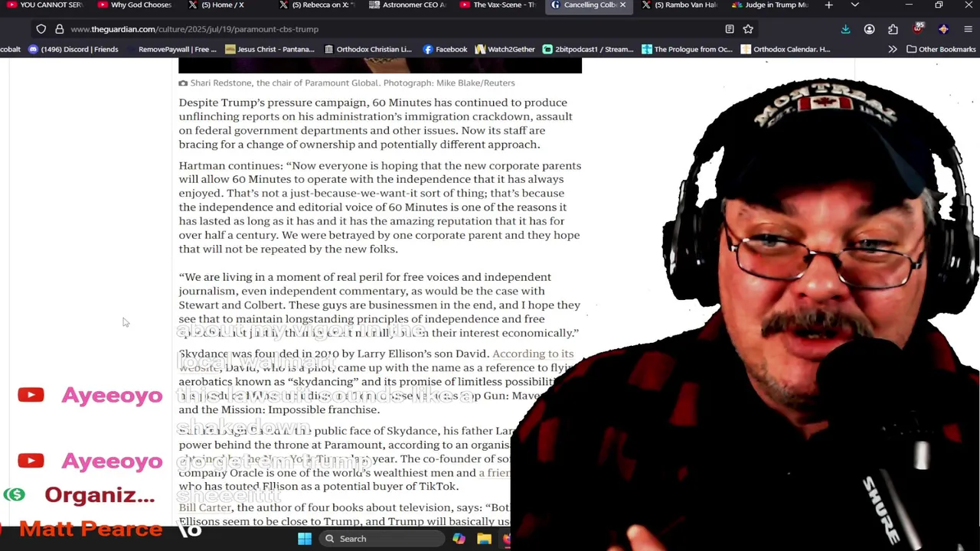Screen dimensions: 980x551
Task: Launch Copilot from the taskbar
Action: pyautogui.click(x=459, y=539)
